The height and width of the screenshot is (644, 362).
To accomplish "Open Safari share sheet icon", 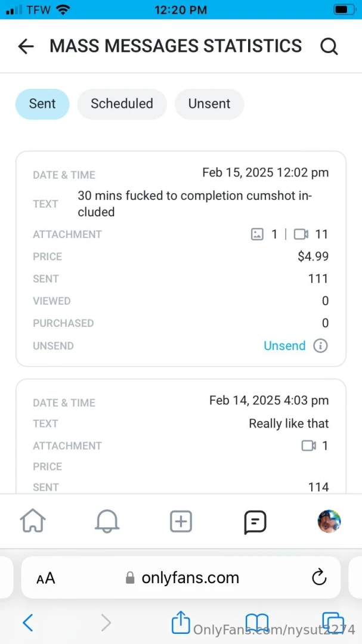I will coord(181,622).
